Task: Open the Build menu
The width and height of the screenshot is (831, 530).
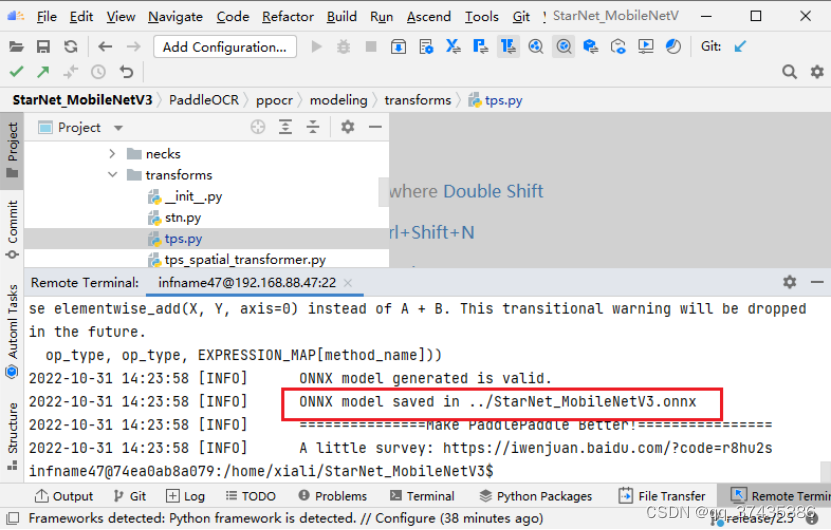Action: click(x=341, y=17)
